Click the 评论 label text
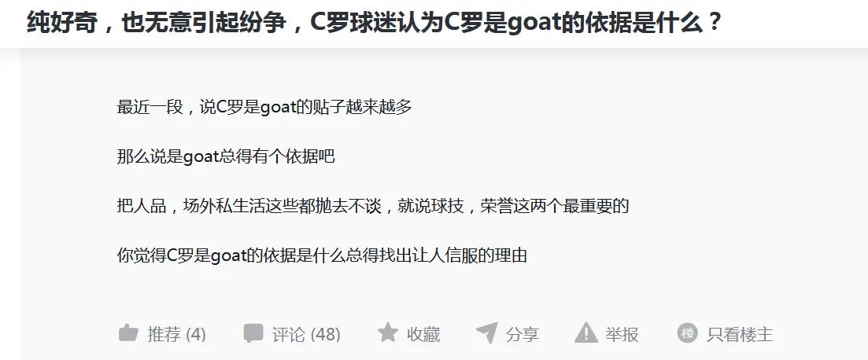The height and width of the screenshot is (360, 868). click(288, 335)
